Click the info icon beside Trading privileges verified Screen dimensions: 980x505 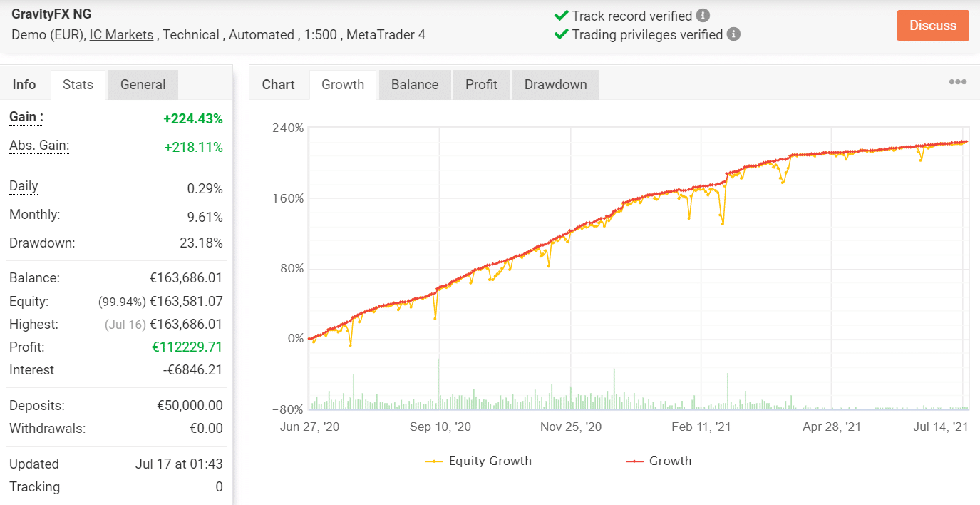[733, 34]
